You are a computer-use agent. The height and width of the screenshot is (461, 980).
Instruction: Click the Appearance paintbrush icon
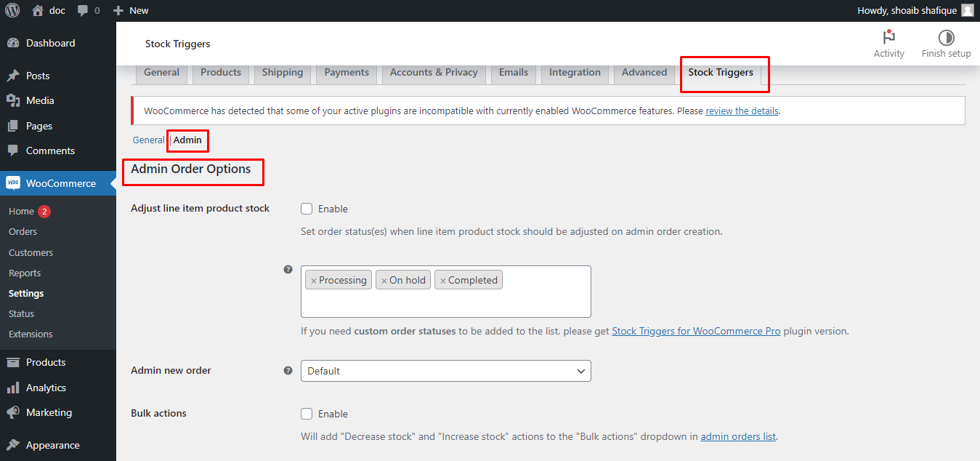pos(13,445)
